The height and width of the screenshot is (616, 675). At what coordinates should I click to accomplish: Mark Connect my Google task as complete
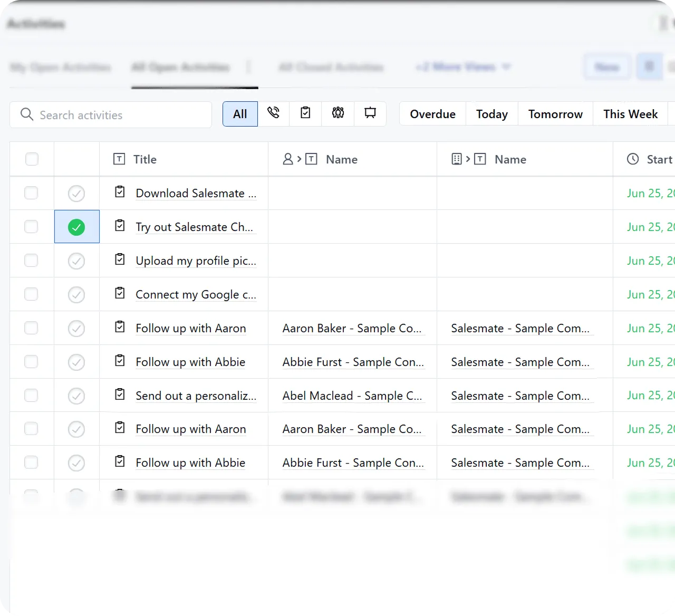click(76, 295)
